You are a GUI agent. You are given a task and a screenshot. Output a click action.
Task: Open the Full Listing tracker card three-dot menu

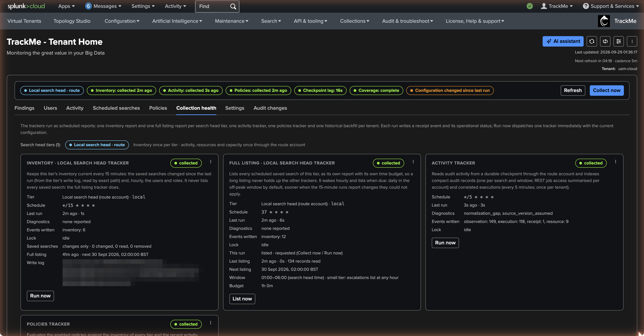(413, 162)
